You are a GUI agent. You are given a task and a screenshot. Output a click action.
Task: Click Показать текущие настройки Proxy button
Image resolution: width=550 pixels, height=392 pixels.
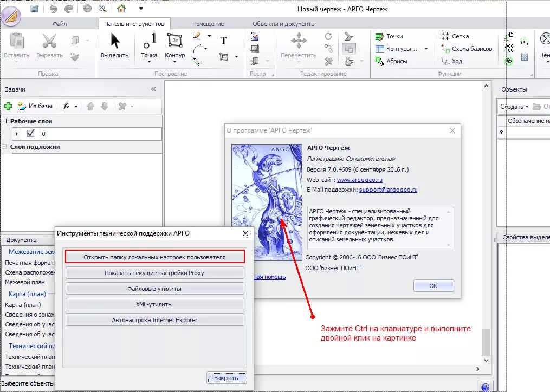pyautogui.click(x=154, y=273)
